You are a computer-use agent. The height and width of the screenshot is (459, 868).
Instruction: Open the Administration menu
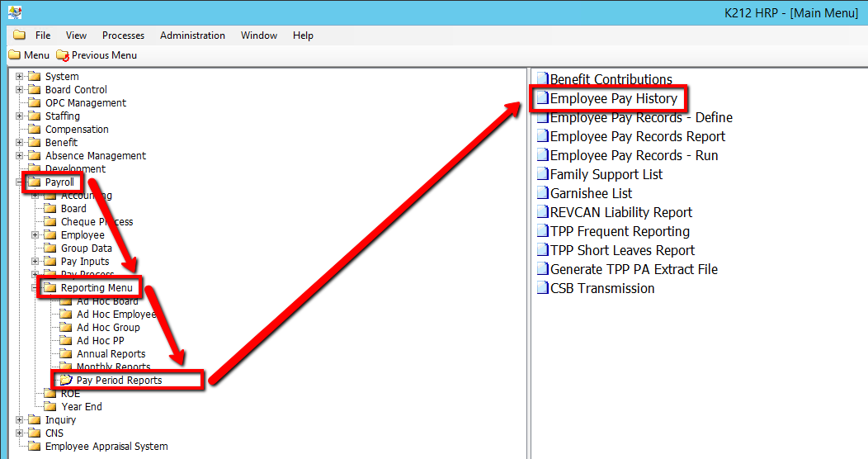tap(192, 35)
